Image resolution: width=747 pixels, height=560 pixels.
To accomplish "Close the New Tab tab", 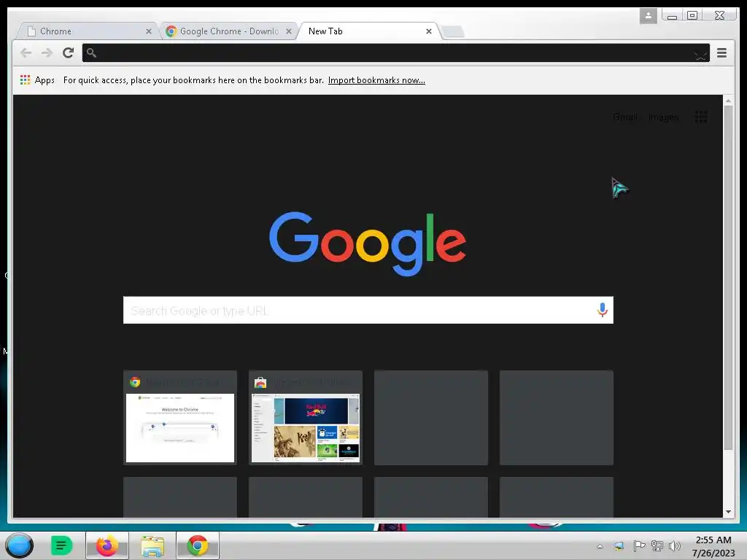I will pos(429,31).
